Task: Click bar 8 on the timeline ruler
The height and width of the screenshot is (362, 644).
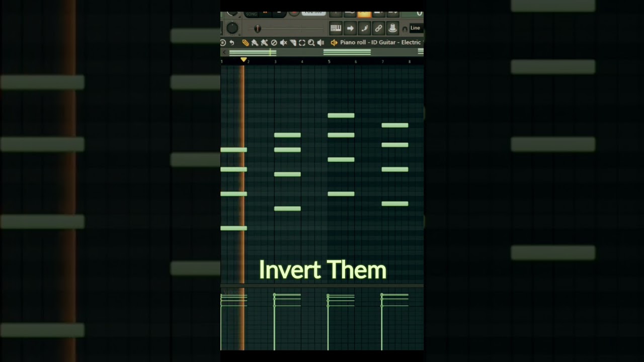Action: pos(409,61)
